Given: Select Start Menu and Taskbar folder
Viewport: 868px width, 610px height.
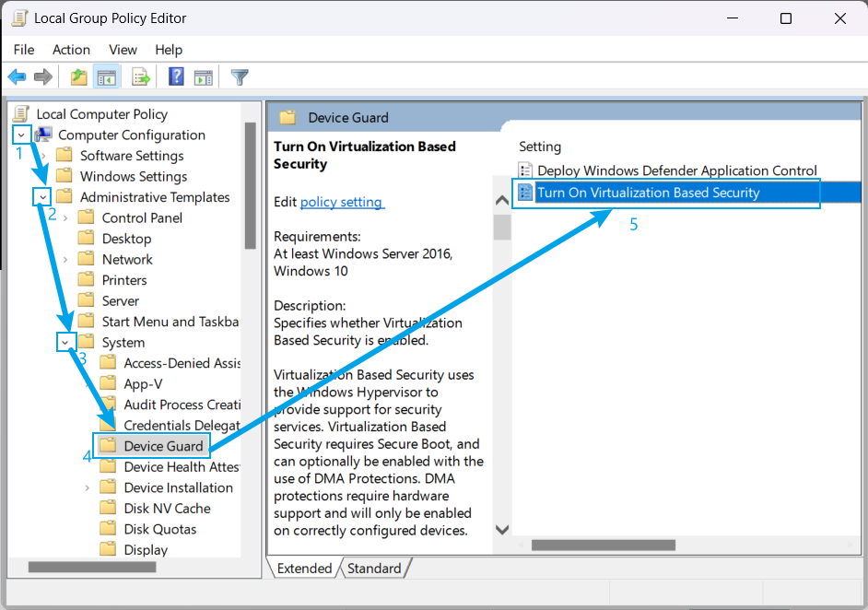Looking at the screenshot, I should pos(170,322).
